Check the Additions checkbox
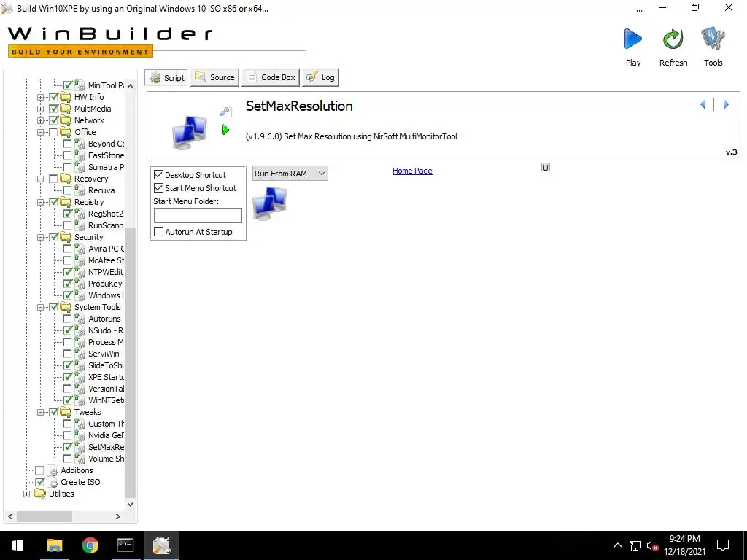 [40, 470]
